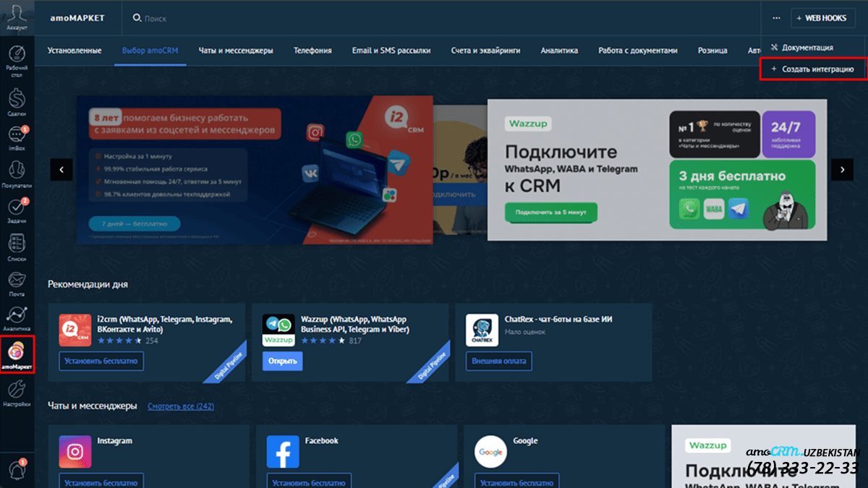
Task: Click ChatRex app logo
Action: pyautogui.click(x=482, y=330)
